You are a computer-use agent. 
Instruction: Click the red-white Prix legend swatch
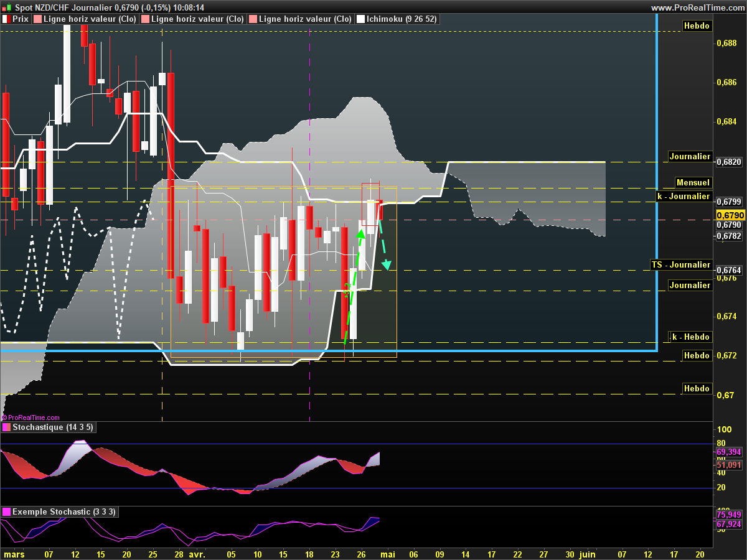[x=7, y=19]
